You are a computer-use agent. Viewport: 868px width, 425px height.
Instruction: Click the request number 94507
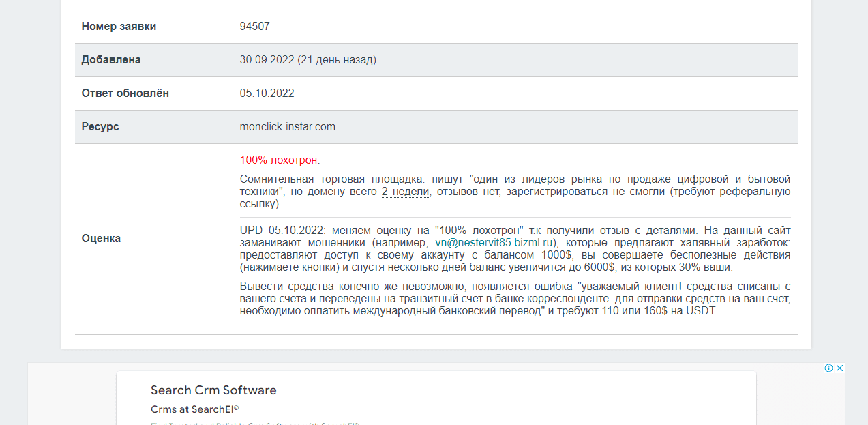tap(254, 27)
